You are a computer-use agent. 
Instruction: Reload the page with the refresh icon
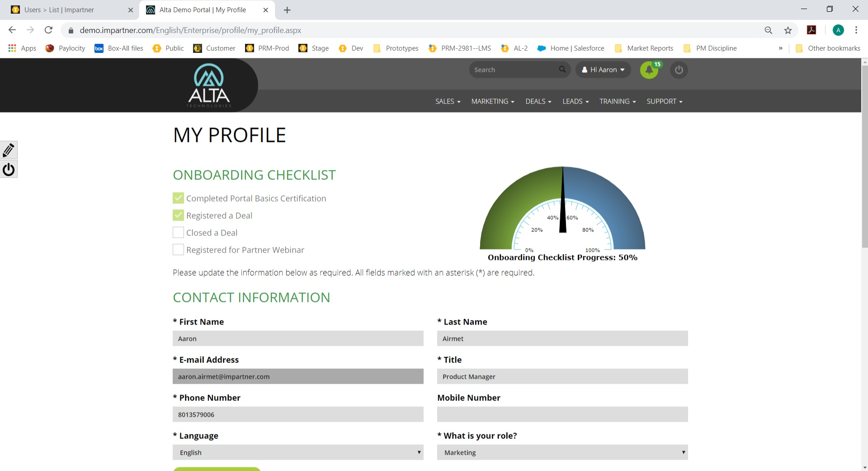pos(48,30)
